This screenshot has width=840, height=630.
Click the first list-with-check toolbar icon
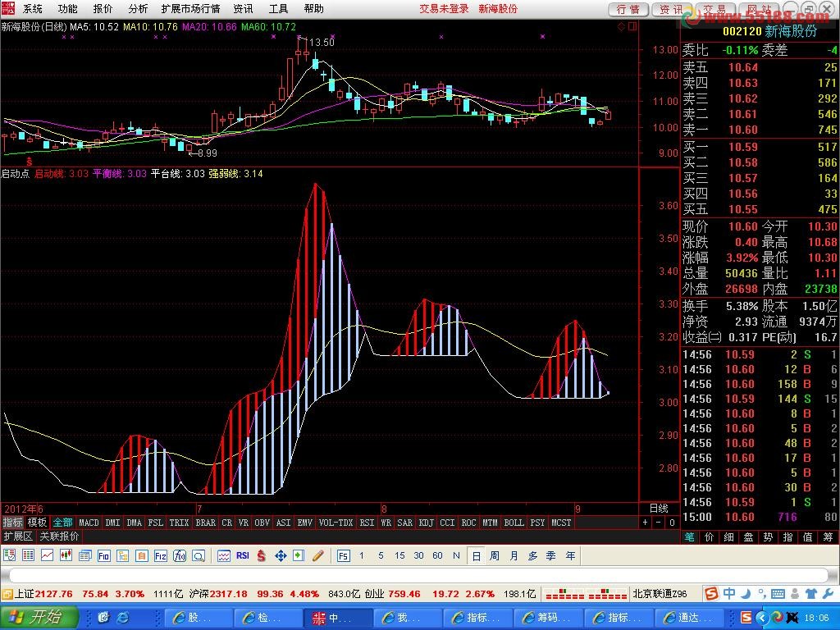9,556
